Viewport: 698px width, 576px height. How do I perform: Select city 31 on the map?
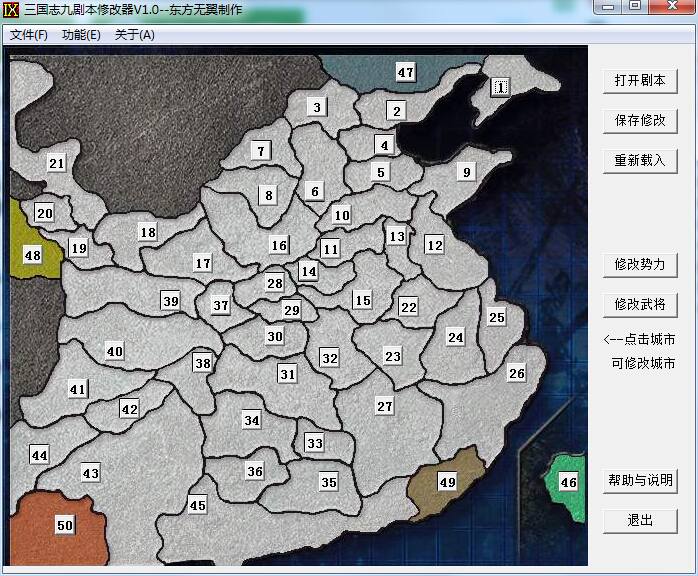pos(288,374)
